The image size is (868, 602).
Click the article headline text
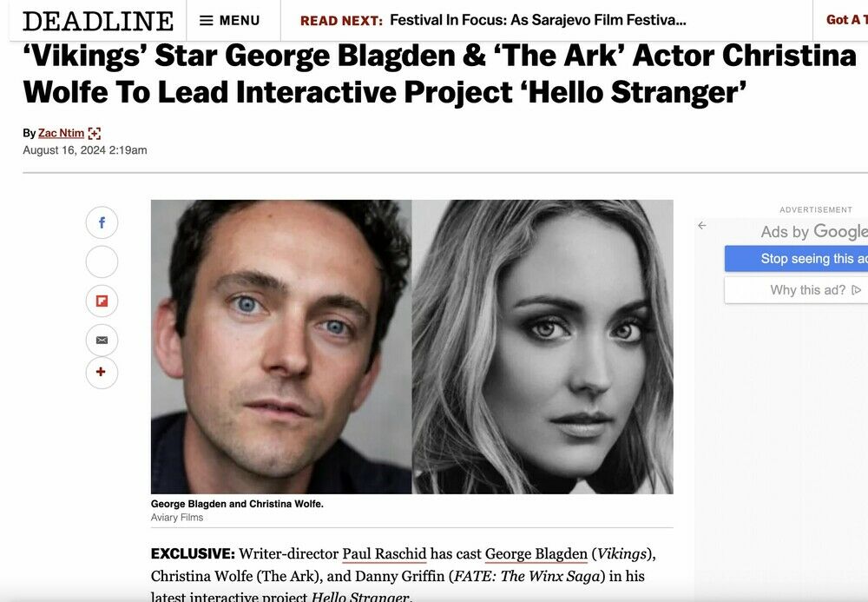pyautogui.click(x=439, y=74)
